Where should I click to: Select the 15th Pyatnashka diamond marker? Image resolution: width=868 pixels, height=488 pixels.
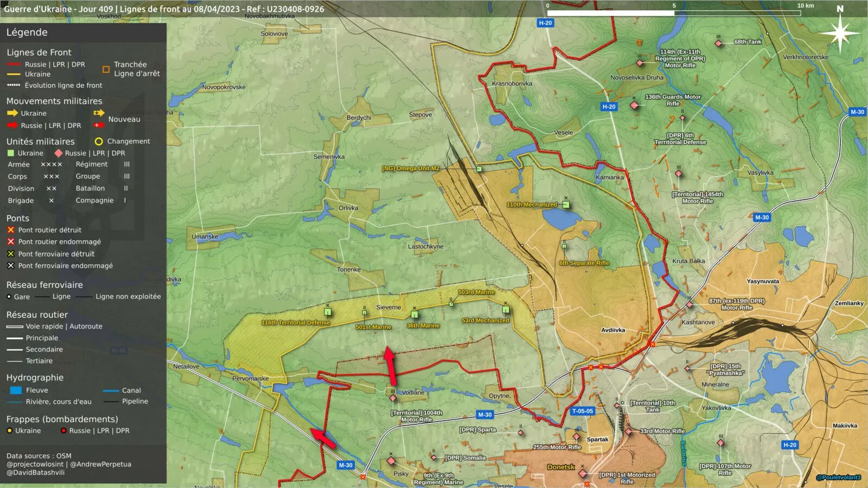click(x=687, y=368)
